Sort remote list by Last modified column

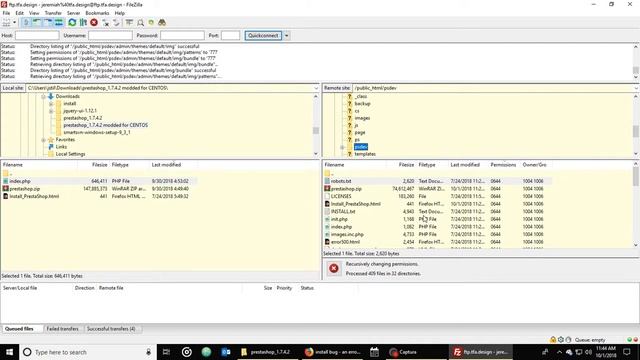(465, 164)
